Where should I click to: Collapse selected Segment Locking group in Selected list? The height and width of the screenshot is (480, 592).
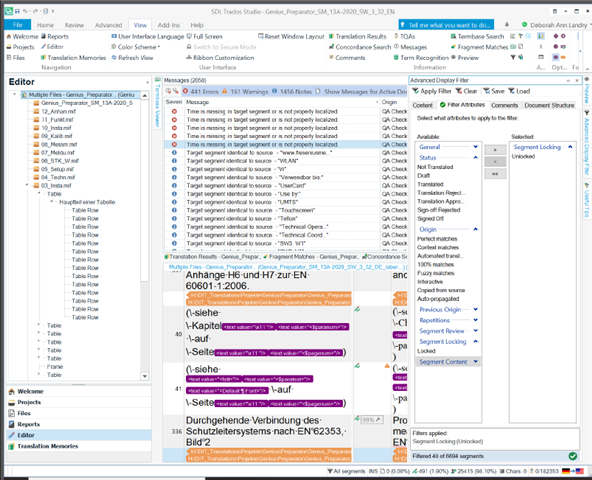570,147
